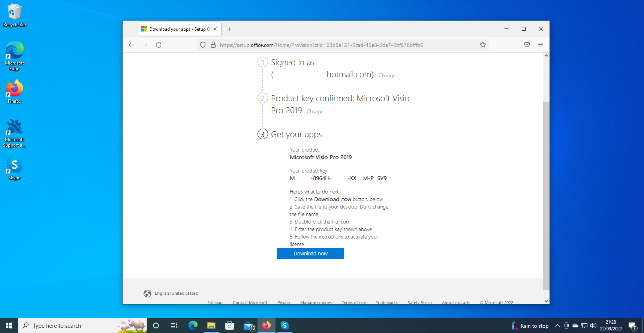Show hidden system tray icons
This screenshot has width=644, height=333.
tap(557, 325)
